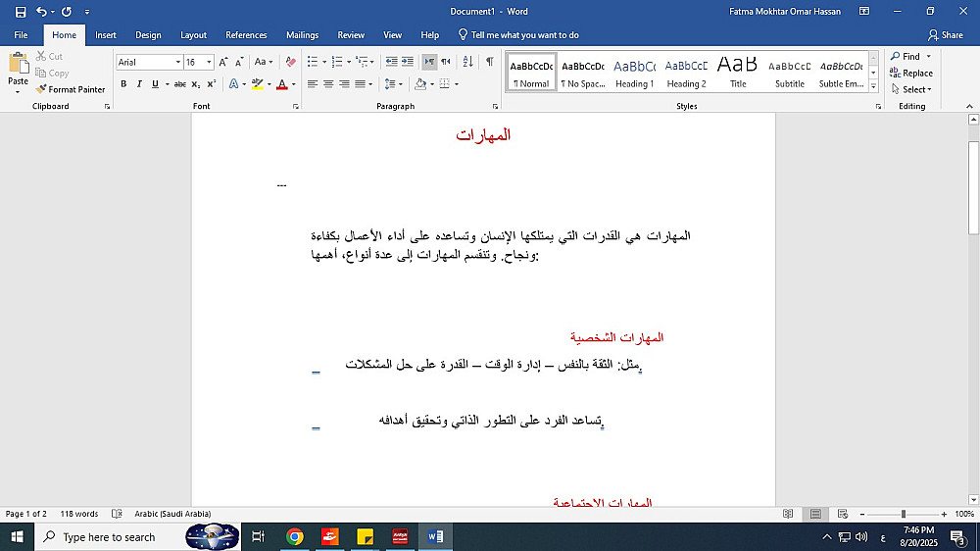Expand the Styles gallery More arrow
Viewport: 980px width, 551px height.
(874, 87)
